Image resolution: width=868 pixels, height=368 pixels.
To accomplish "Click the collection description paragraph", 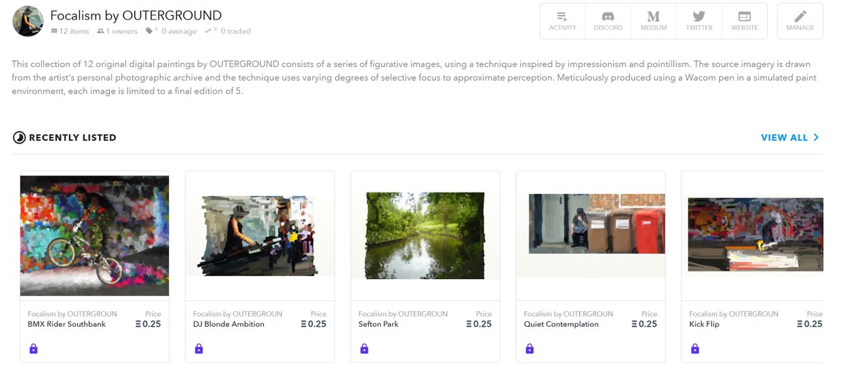I will tap(414, 78).
